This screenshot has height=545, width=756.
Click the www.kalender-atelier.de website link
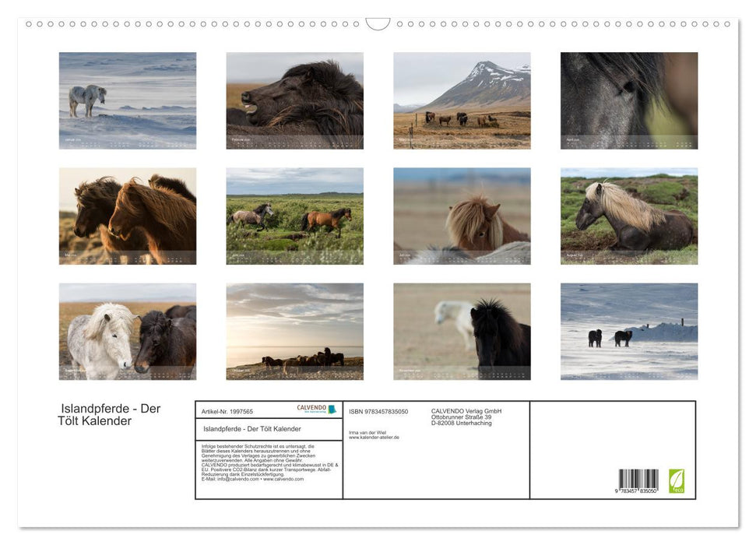coord(374,438)
